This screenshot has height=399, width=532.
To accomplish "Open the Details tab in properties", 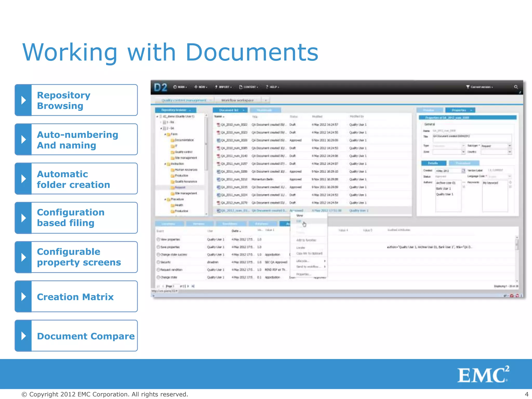I will [x=433, y=163].
